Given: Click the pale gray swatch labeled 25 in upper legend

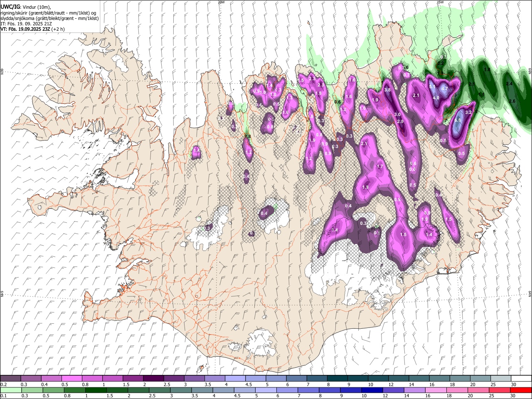Looking at the screenshot, I should click(500, 379).
